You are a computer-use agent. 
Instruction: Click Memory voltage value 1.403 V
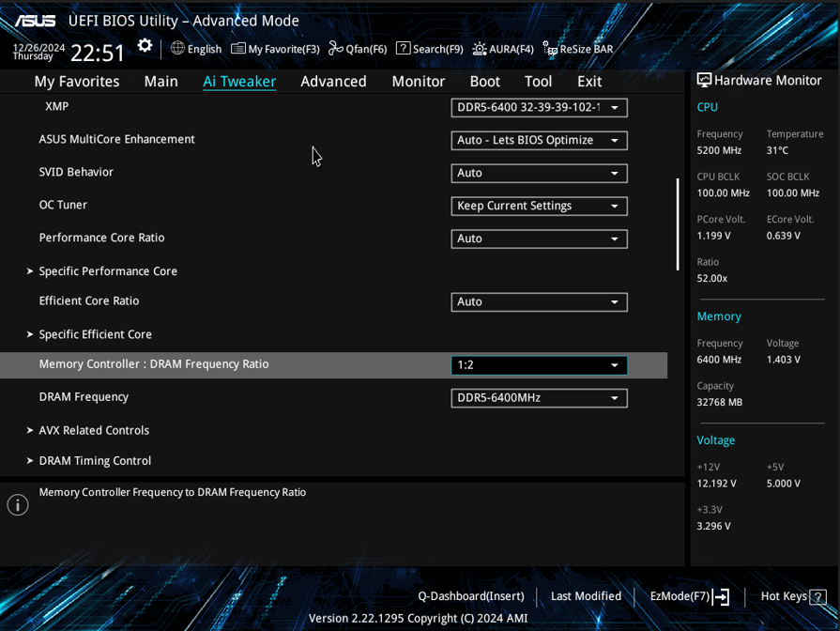click(x=783, y=360)
